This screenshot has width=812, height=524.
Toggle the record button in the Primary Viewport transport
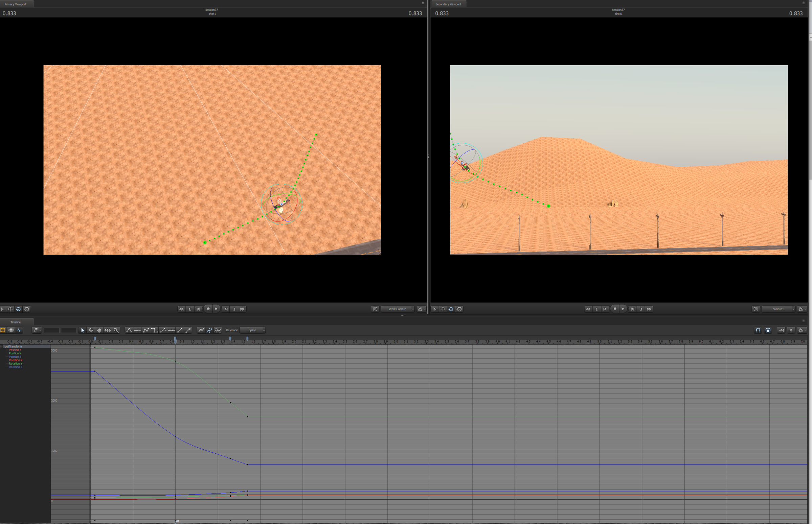208,309
